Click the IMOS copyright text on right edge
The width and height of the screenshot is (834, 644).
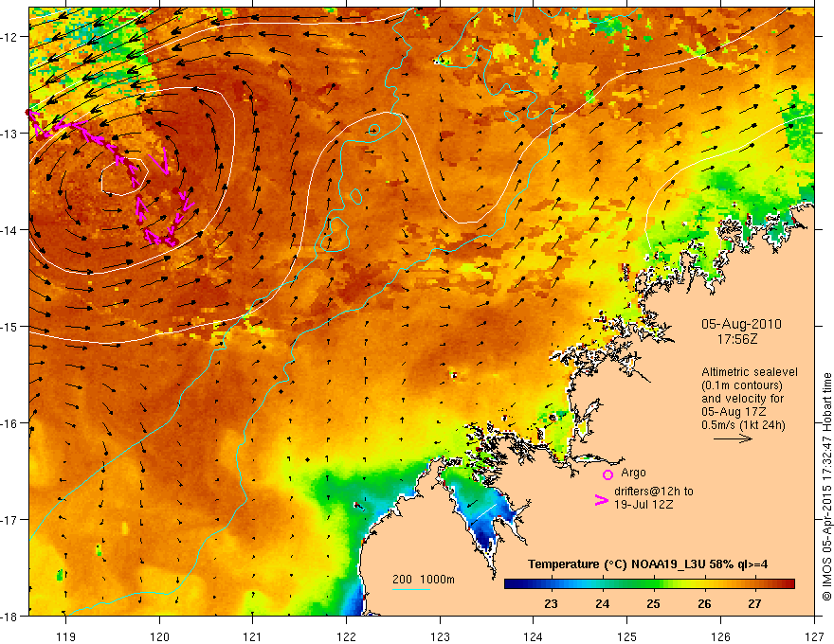click(x=827, y=487)
